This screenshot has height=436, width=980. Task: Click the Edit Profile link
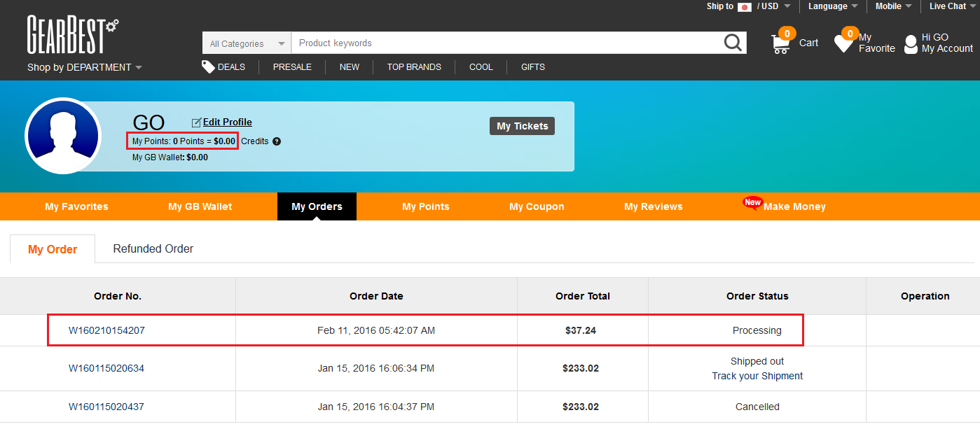pyautogui.click(x=228, y=122)
